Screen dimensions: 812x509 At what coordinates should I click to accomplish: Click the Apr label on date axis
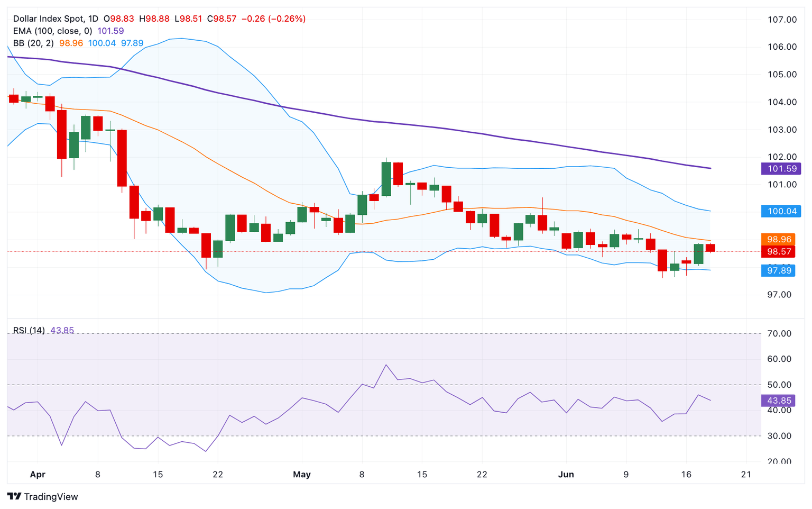click(38, 474)
